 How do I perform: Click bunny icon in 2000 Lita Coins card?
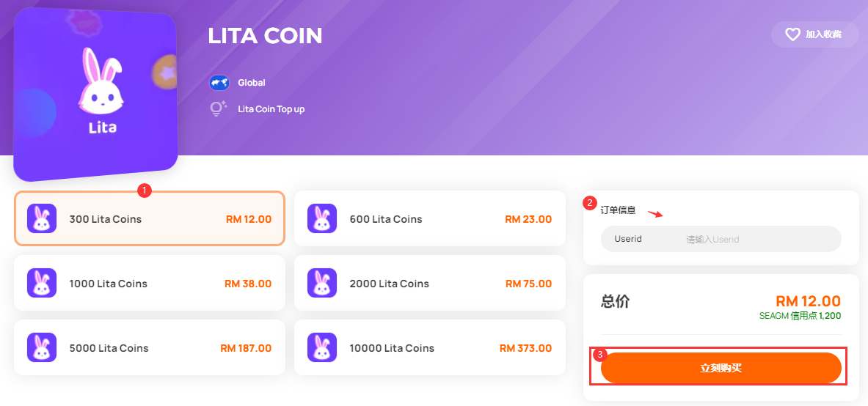(x=322, y=283)
